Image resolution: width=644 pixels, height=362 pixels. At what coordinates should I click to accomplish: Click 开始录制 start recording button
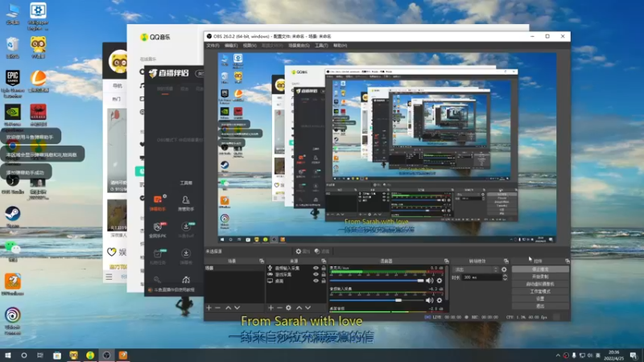coord(540,277)
